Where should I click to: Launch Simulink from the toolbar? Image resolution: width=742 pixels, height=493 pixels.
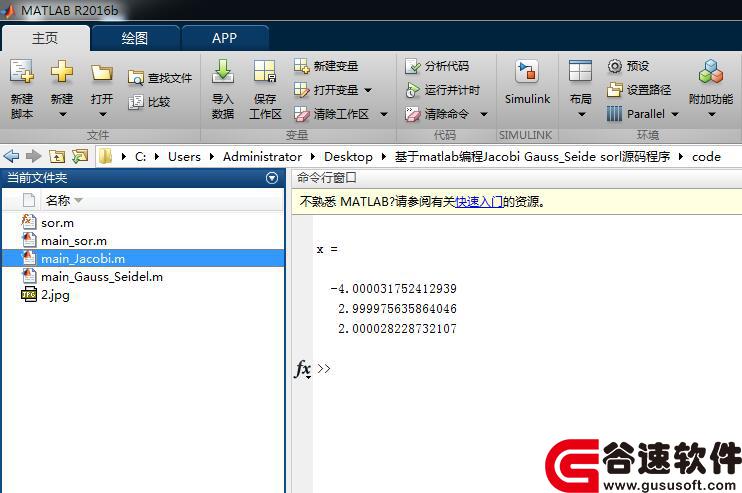click(527, 81)
